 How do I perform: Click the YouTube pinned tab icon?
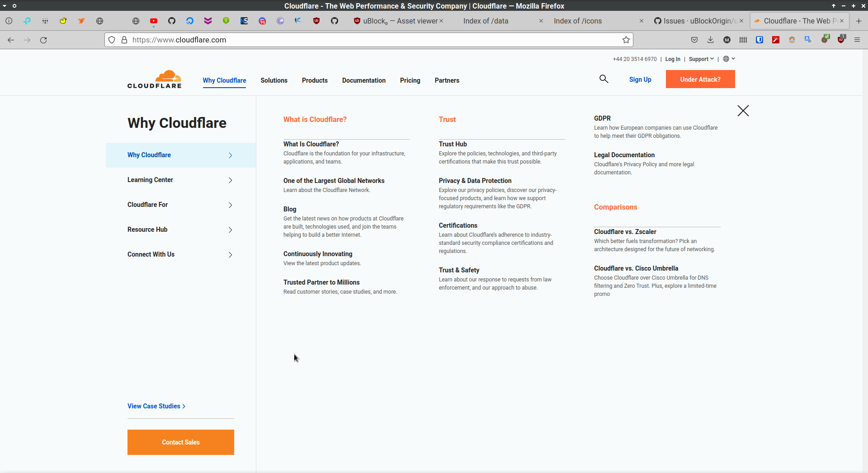[154, 21]
